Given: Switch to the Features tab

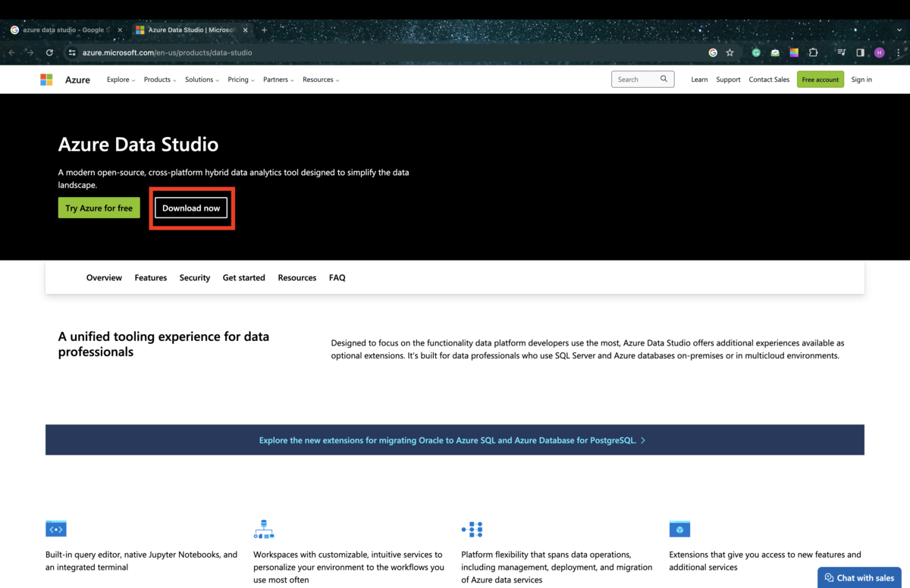Looking at the screenshot, I should (x=150, y=277).
